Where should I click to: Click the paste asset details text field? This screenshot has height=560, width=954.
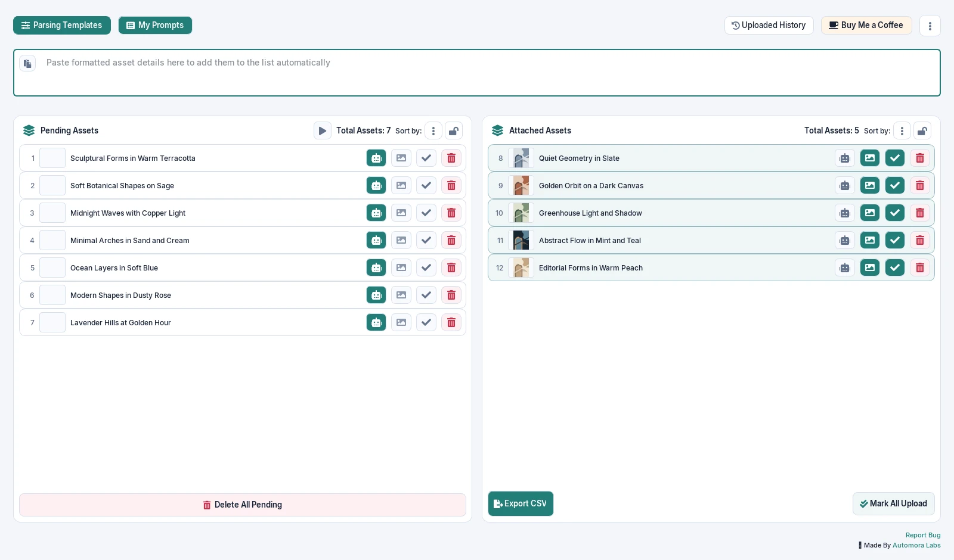(x=477, y=73)
